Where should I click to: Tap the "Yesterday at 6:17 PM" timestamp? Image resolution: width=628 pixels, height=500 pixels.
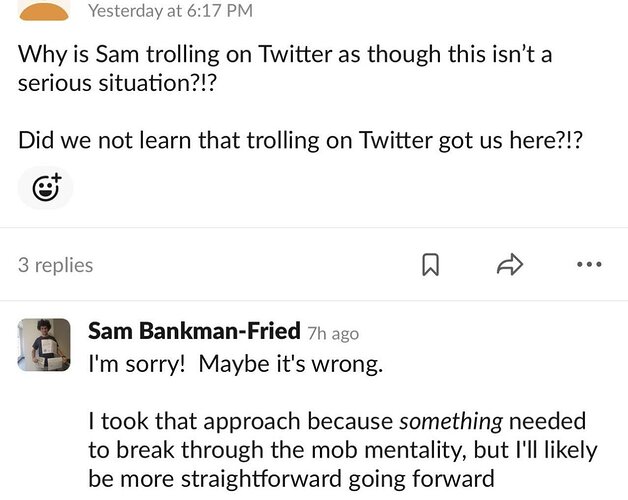coord(171,10)
